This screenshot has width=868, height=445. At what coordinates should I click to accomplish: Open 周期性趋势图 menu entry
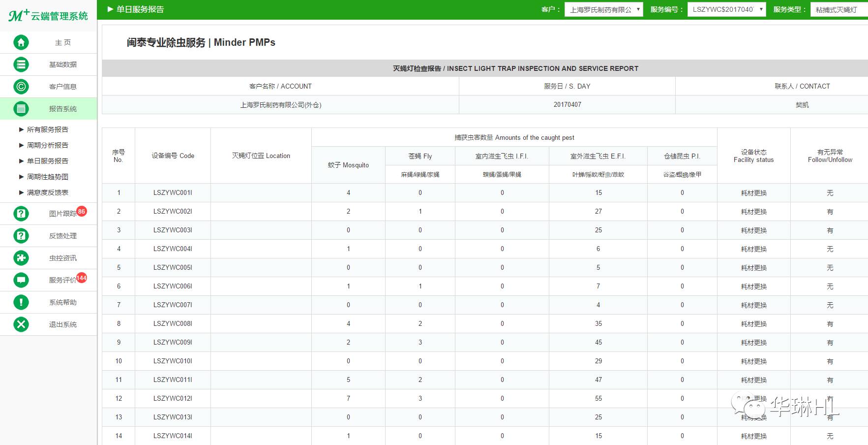[47, 177]
